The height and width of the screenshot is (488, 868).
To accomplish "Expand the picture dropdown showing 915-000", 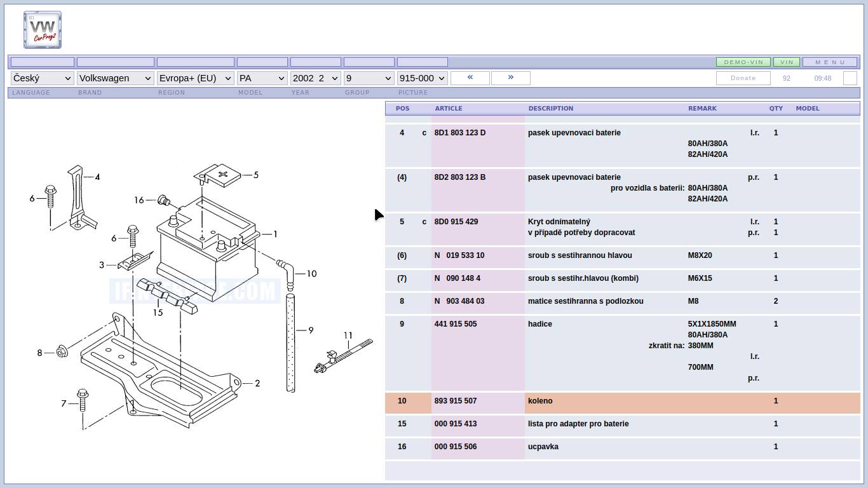I will pyautogui.click(x=423, y=78).
